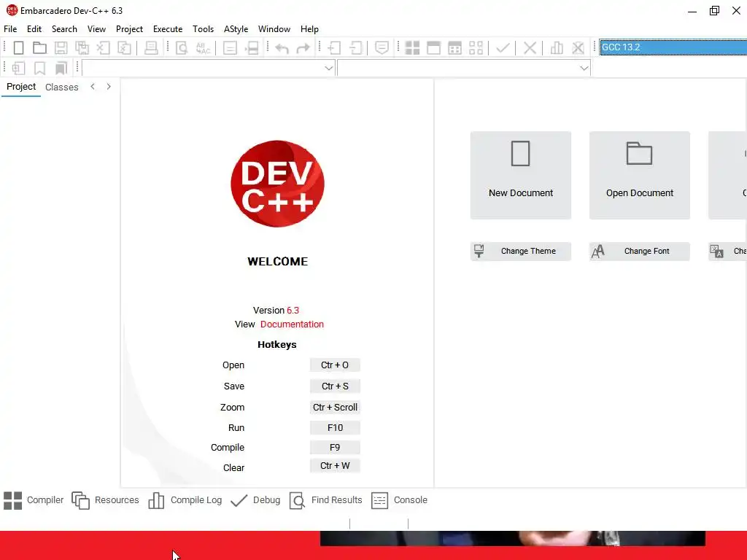747x560 pixels.
Task: Click the Rebuild All grid toolbar icon
Action: tap(476, 47)
